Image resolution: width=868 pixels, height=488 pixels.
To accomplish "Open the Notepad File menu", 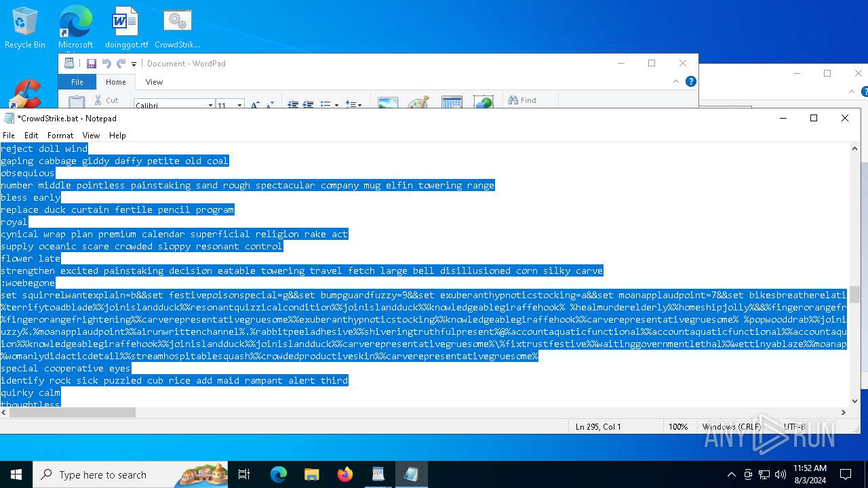I will click(x=9, y=136).
